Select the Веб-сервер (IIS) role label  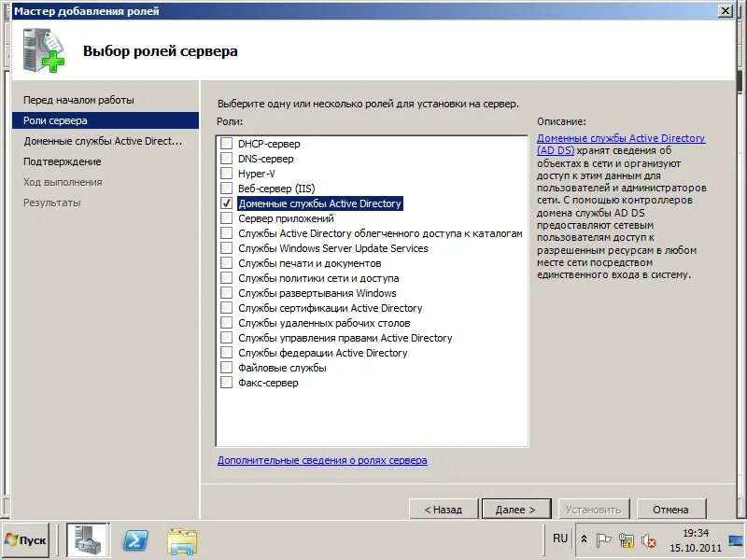coord(276,189)
